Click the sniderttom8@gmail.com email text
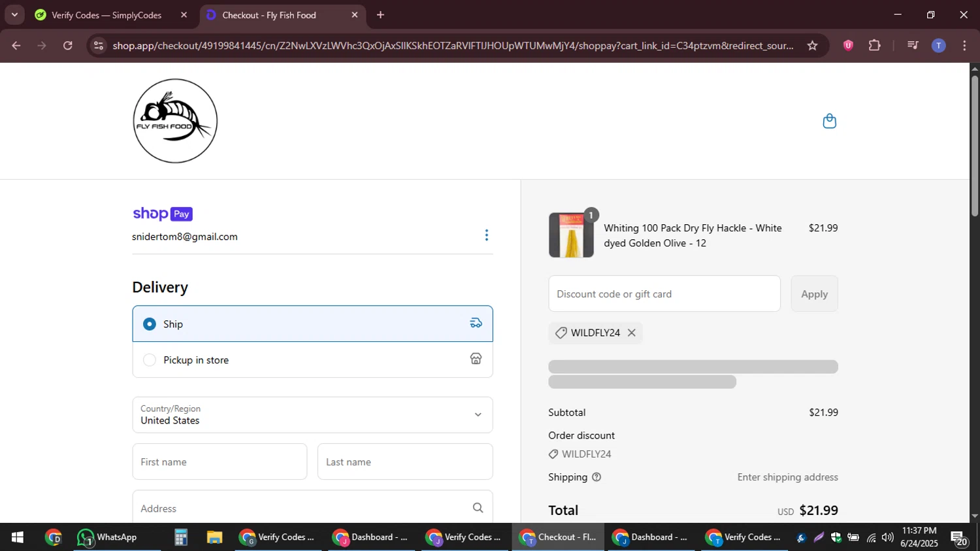Image resolution: width=980 pixels, height=551 pixels. 185,237
